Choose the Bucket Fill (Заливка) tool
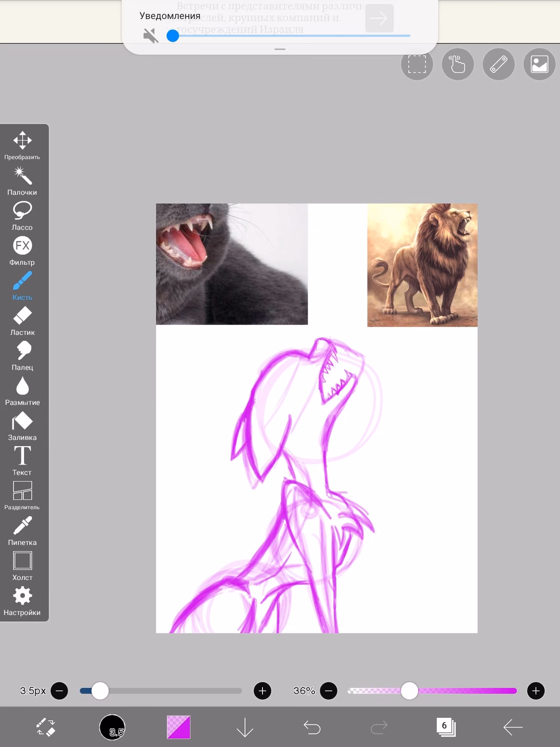This screenshot has width=560, height=747. tap(22, 426)
